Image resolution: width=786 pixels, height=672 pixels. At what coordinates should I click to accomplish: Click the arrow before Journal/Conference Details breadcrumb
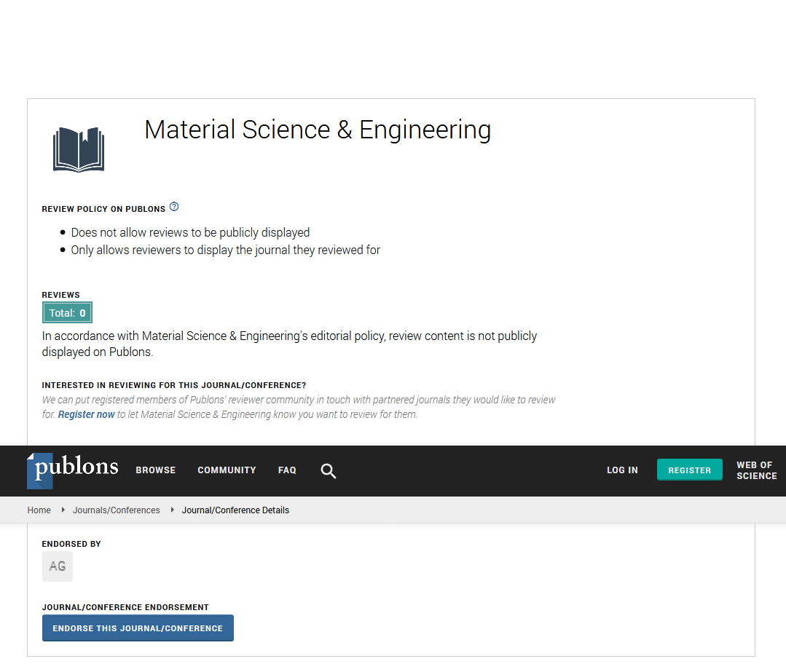pos(173,510)
